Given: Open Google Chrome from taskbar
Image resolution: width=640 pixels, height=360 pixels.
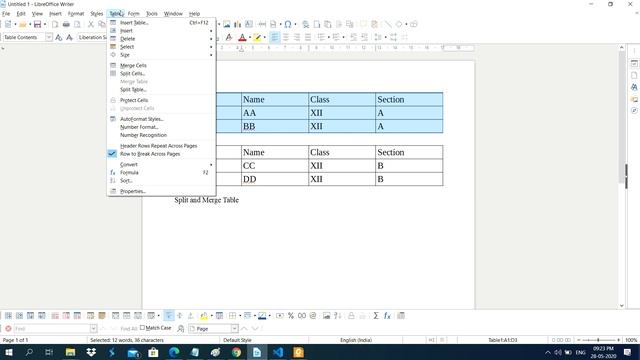Looking at the screenshot, I should tap(236, 352).
